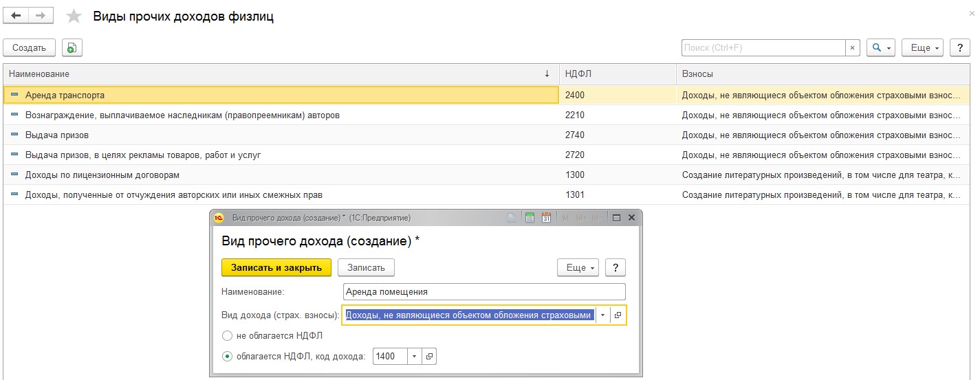This screenshot has height=380, width=980.
Task: Open the 'Еще' menu of the list
Action: pos(922,47)
